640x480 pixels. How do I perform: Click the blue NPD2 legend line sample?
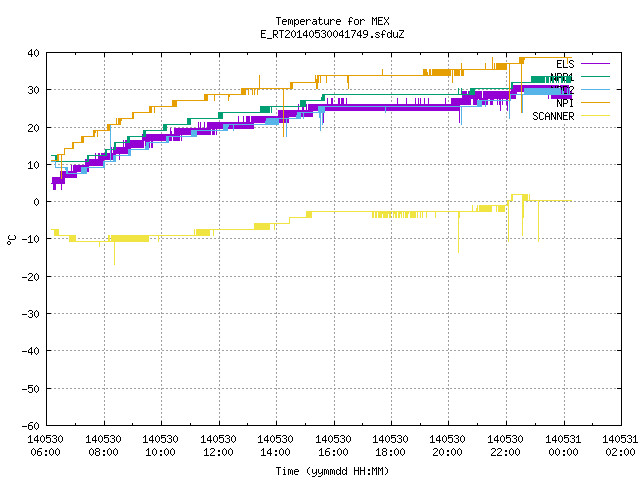click(595, 90)
